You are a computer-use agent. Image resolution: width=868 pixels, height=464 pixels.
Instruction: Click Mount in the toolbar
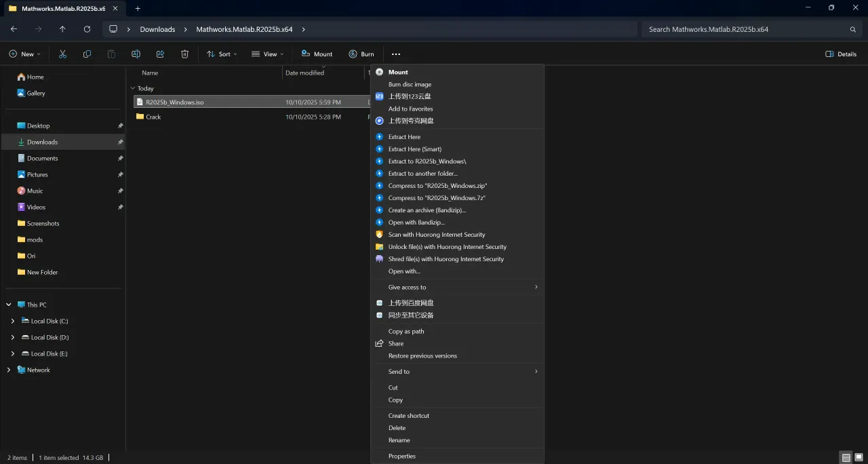[x=317, y=54]
